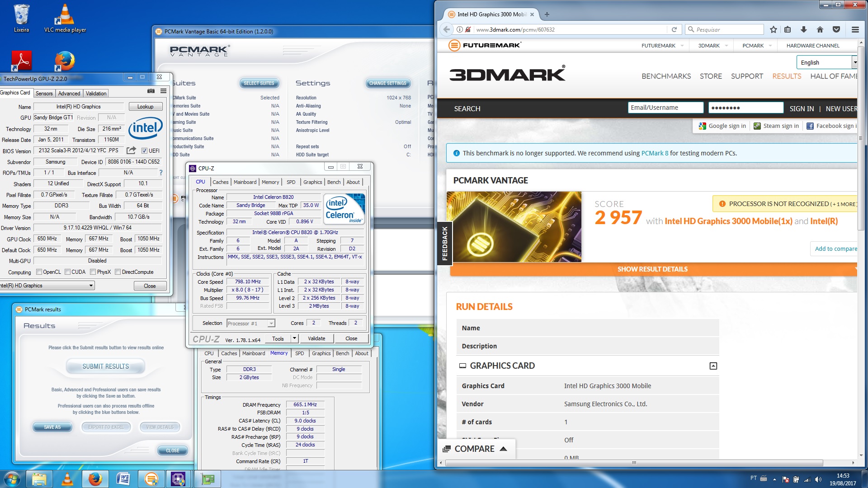Open Firefox desktop shortcut icon
This screenshot has width=868, height=488.
click(65, 61)
